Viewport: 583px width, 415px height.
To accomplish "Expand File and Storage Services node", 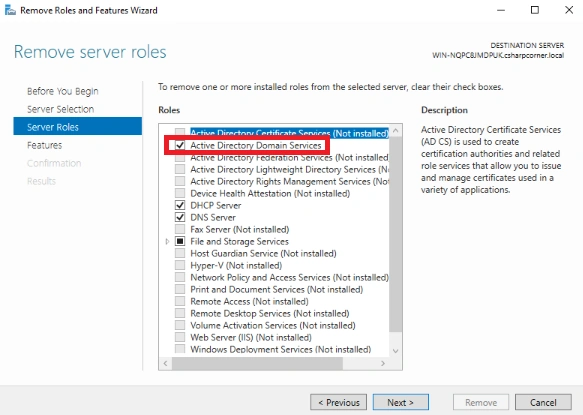I will pos(167,241).
